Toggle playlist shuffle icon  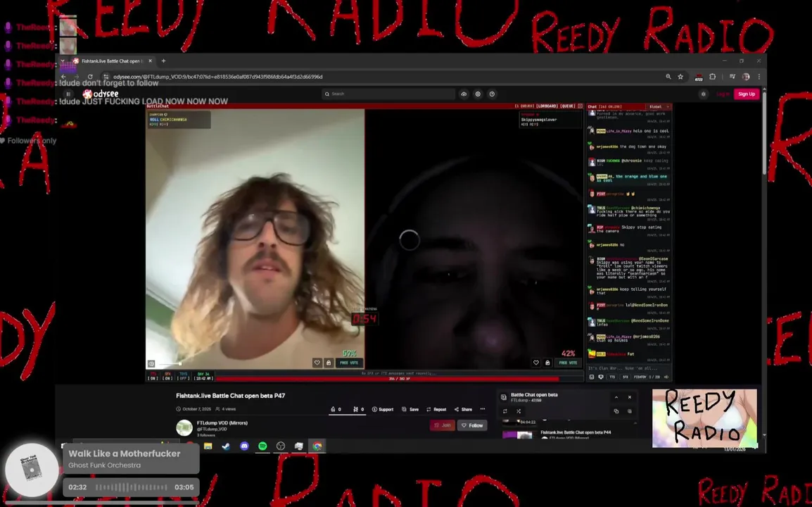click(519, 411)
